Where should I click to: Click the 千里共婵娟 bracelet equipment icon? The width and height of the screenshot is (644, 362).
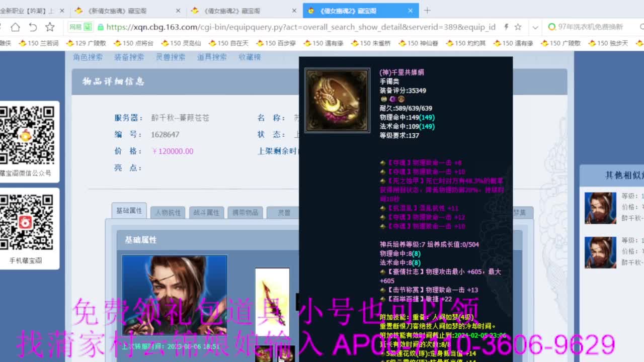tap(336, 100)
